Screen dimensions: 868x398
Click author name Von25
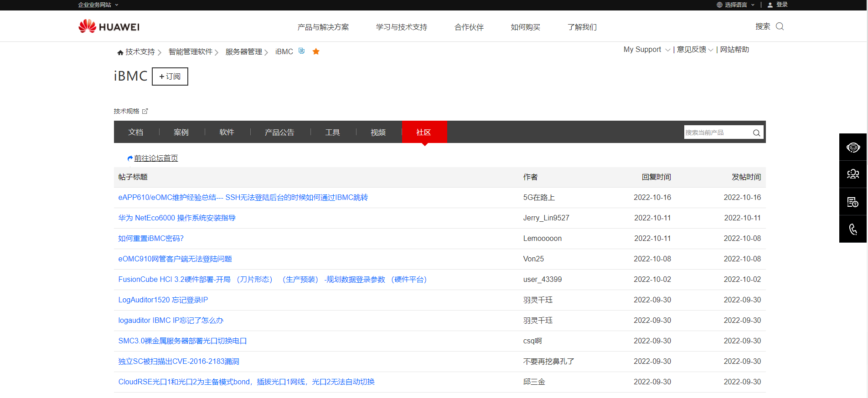[x=533, y=259]
